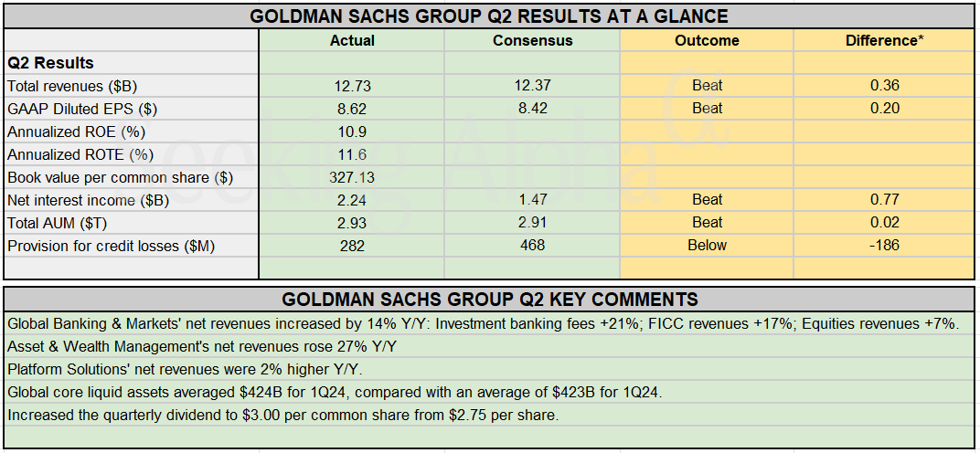Click the book value per share cell 327.13
980x453 pixels.
pyautogui.click(x=352, y=177)
